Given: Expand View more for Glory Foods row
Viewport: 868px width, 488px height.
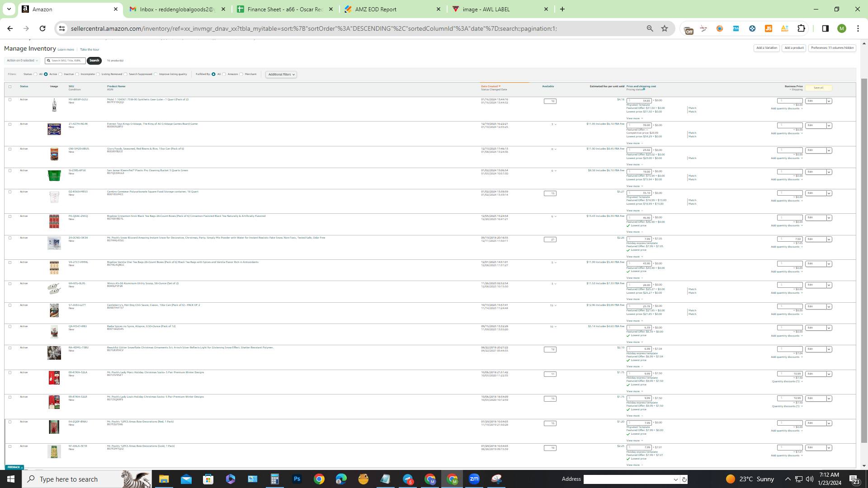Looking at the screenshot, I should [x=634, y=164].
